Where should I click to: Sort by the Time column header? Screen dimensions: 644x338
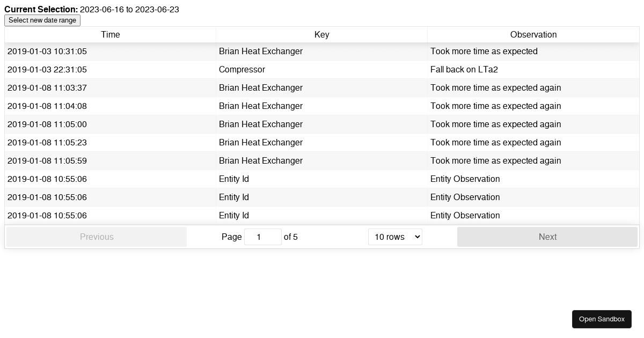[111, 34]
